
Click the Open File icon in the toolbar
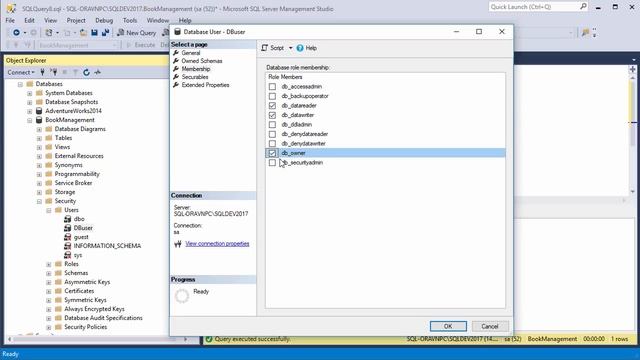point(83,33)
